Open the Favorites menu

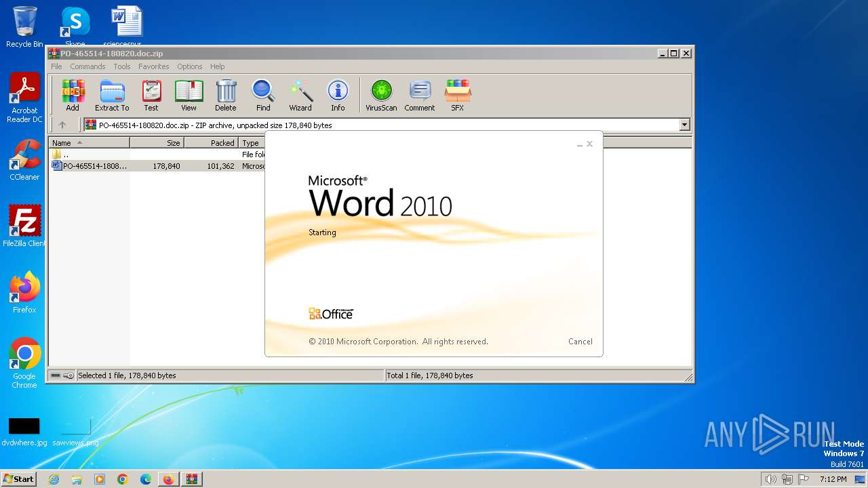154,66
